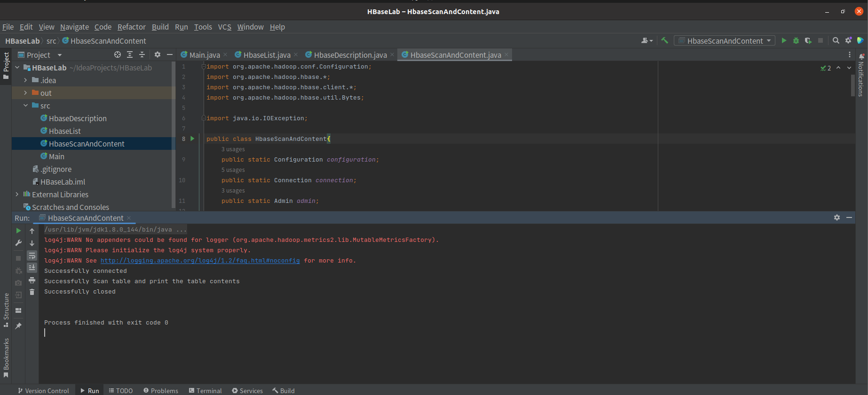Fold the import block at line 1
868x395 pixels.
click(x=204, y=67)
